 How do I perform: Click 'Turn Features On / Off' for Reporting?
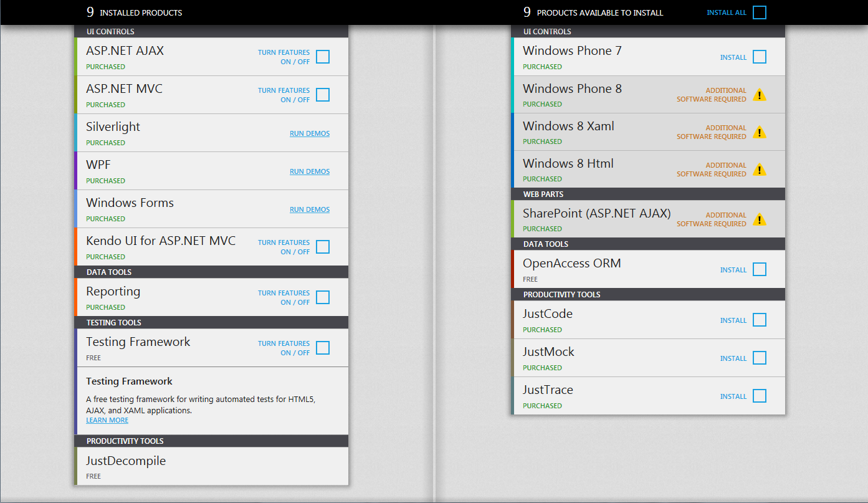(284, 298)
